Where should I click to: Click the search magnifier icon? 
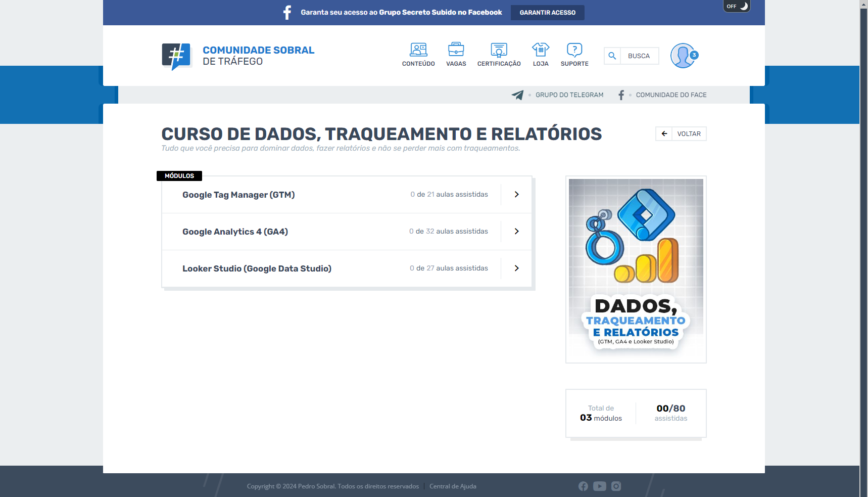point(612,56)
